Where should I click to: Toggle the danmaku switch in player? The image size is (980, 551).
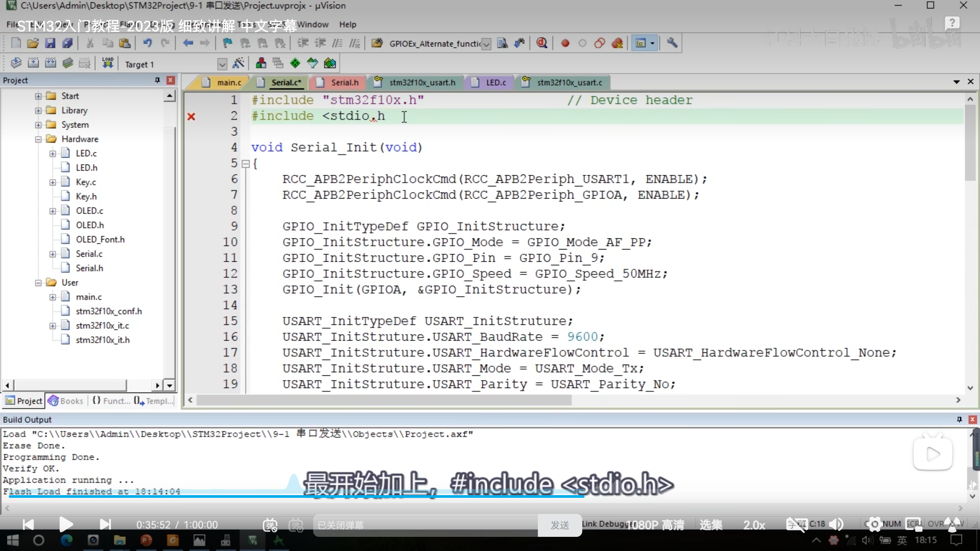click(270, 525)
